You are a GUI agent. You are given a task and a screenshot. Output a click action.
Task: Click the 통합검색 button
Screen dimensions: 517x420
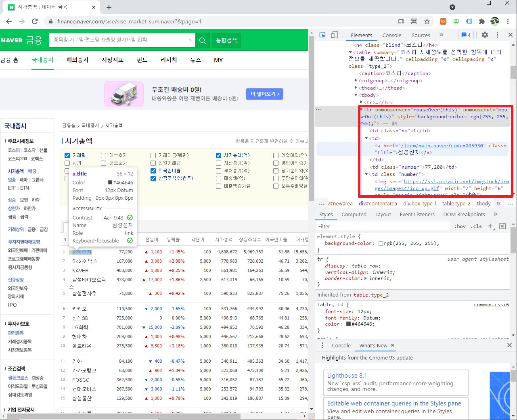[226, 40]
